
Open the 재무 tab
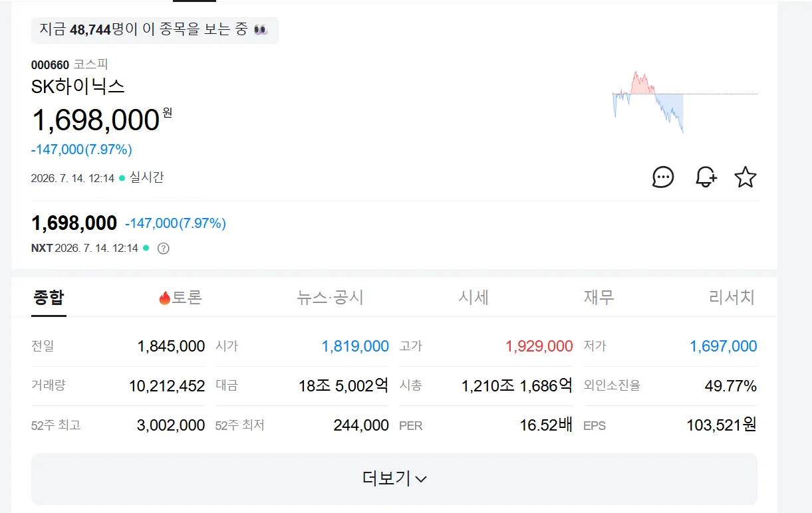[x=599, y=297]
